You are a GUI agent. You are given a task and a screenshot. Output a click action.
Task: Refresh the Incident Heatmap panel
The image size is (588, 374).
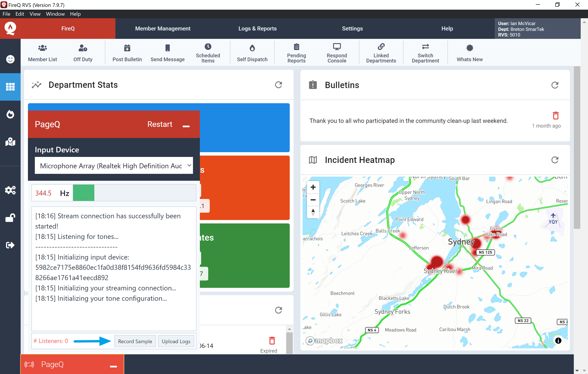555,160
